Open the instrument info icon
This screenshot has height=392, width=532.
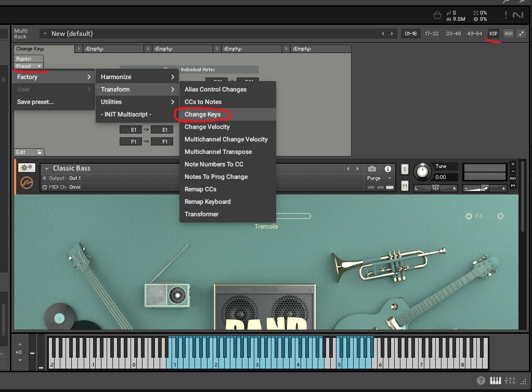[x=387, y=168]
